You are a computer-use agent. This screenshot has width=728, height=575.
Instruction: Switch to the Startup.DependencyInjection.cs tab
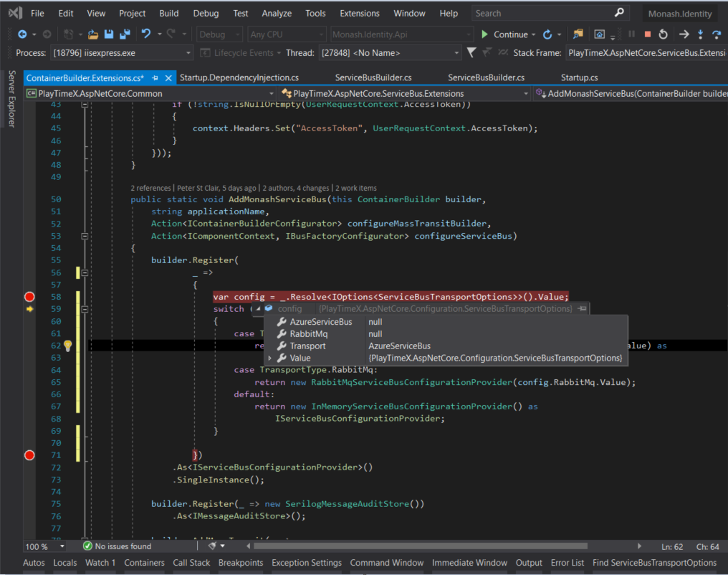point(239,77)
